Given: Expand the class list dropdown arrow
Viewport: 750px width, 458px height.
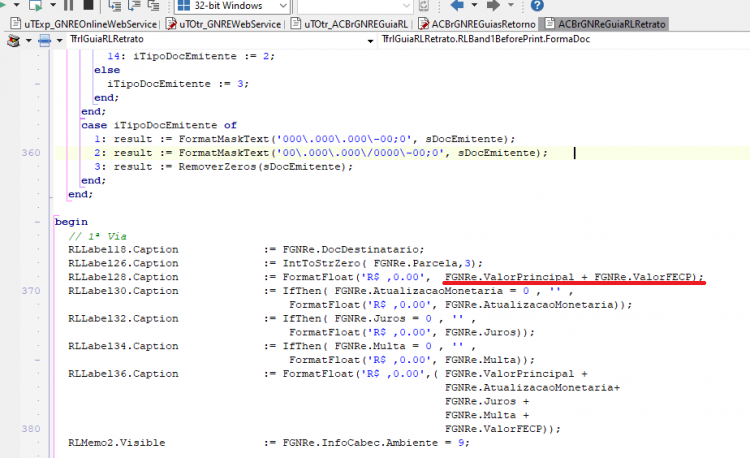Looking at the screenshot, I should tap(370, 41).
